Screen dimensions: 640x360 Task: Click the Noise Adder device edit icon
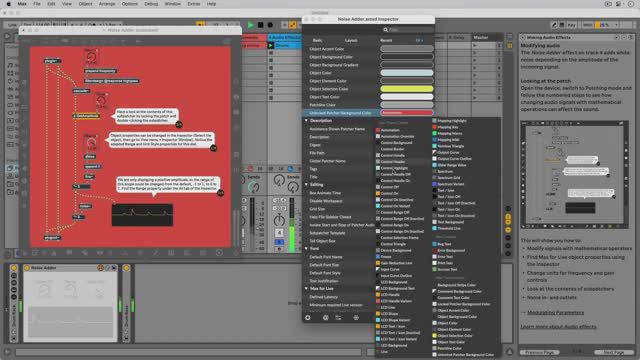pyautogui.click(x=100, y=268)
